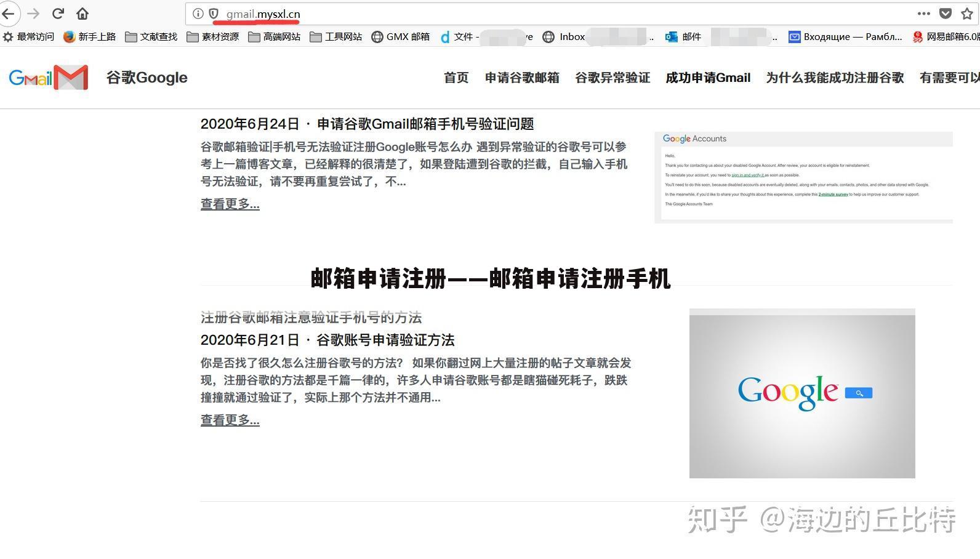Open the browser home page icon
The height and width of the screenshot is (559, 980).
[82, 14]
